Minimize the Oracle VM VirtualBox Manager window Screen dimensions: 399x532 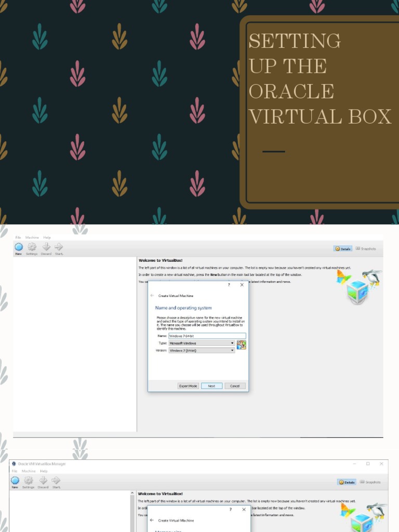(354, 464)
